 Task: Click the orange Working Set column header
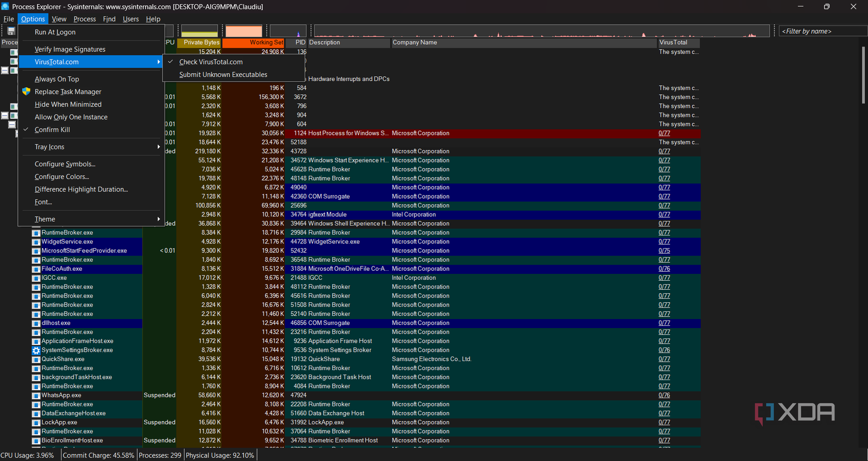[x=254, y=43]
